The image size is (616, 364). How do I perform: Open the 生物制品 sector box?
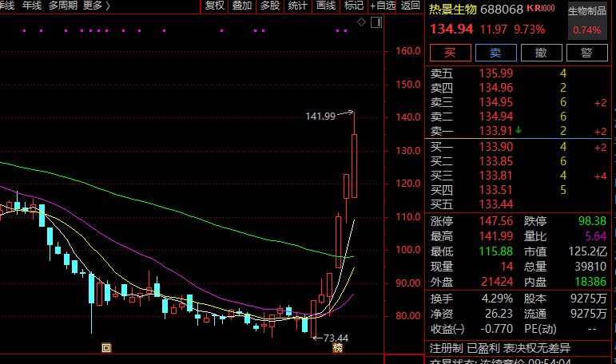click(587, 21)
